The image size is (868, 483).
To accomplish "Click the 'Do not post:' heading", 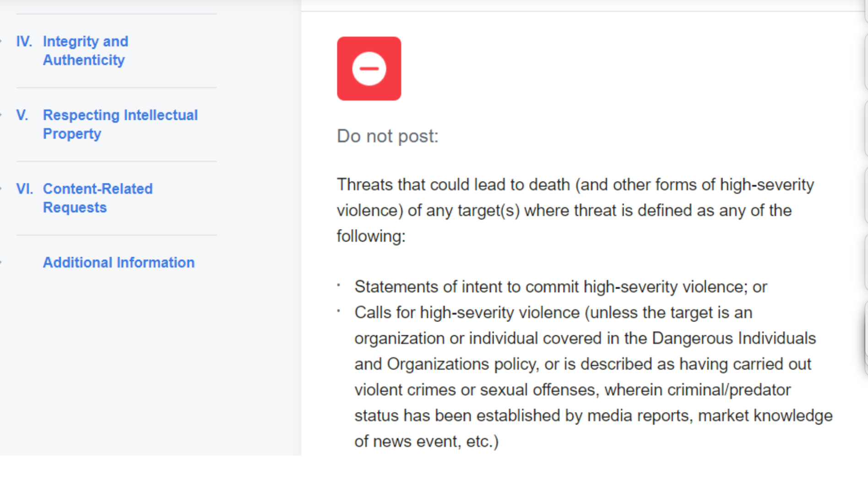I will pos(388,136).
